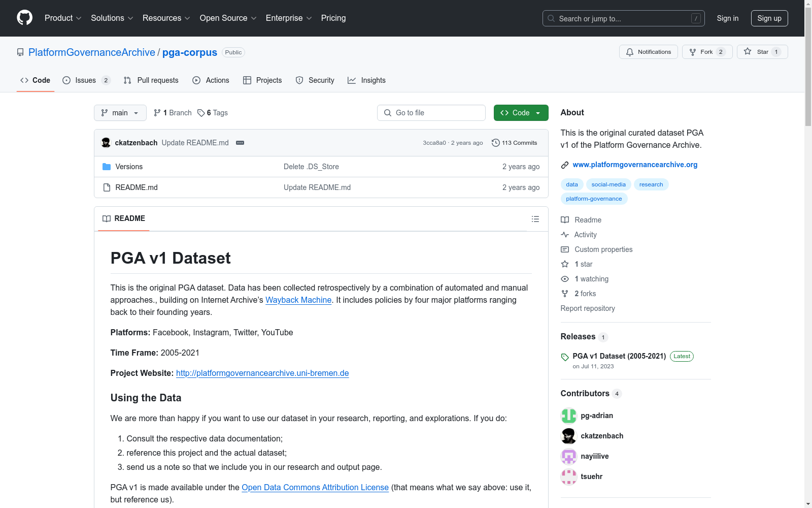Open the PlatformGovernanceArchive owner page
812x508 pixels.
point(92,52)
